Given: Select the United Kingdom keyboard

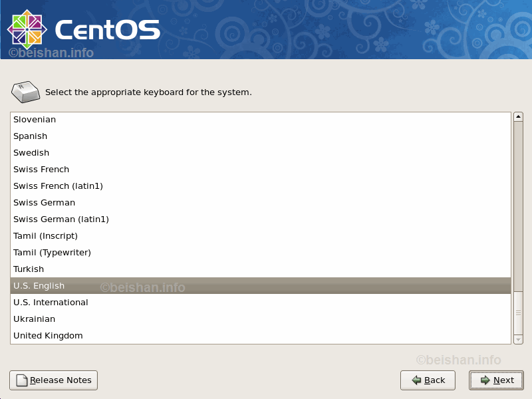Looking at the screenshot, I should (x=48, y=336).
